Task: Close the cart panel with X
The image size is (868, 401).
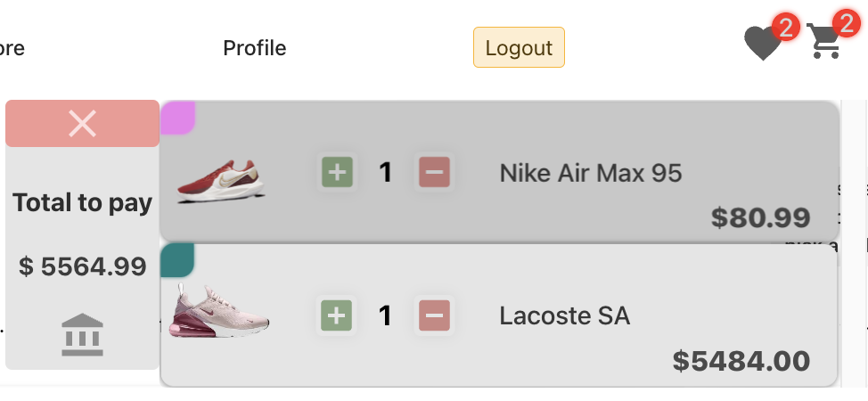Action: point(82,123)
